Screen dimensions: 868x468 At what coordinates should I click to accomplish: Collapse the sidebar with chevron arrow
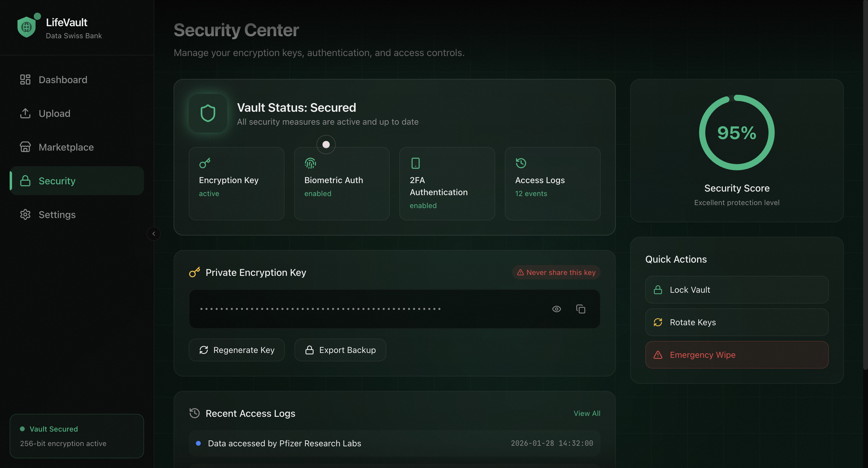tap(154, 234)
